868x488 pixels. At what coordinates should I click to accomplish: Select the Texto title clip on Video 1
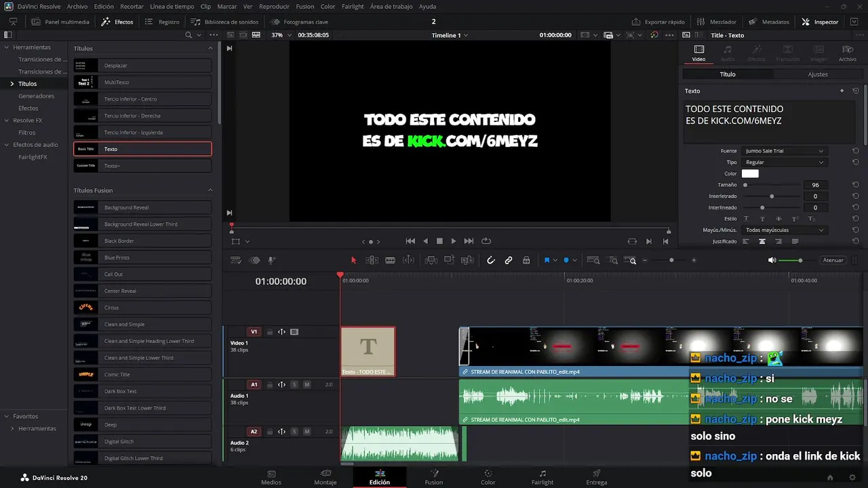(368, 351)
